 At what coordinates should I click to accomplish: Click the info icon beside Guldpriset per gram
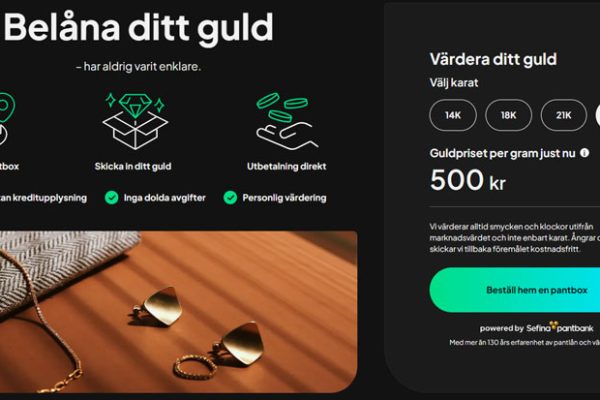coord(584,153)
